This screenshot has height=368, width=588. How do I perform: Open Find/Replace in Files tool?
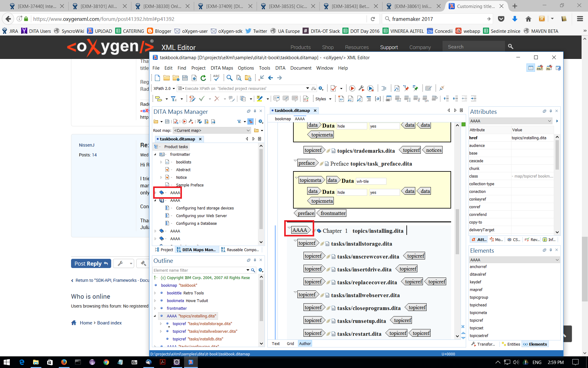coord(239,78)
